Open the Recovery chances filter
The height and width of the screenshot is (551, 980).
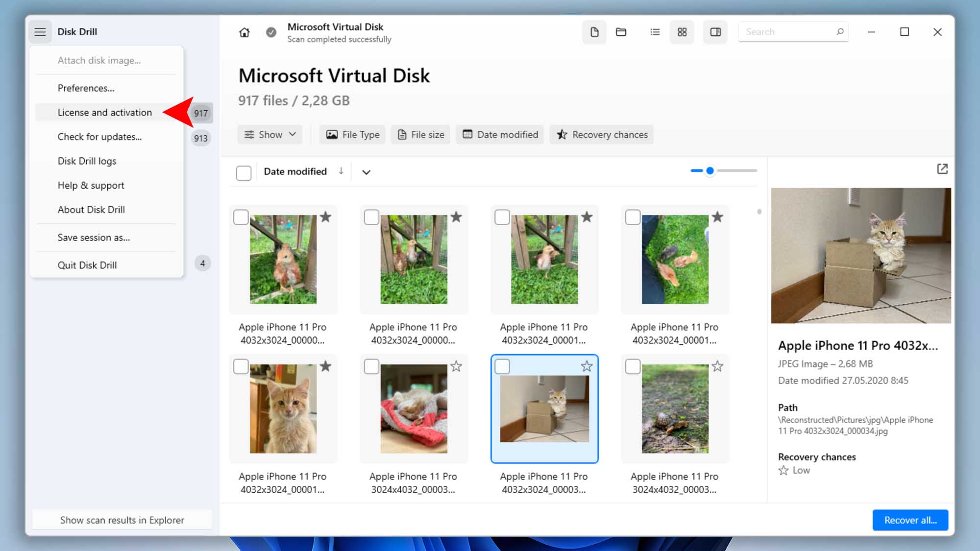602,135
